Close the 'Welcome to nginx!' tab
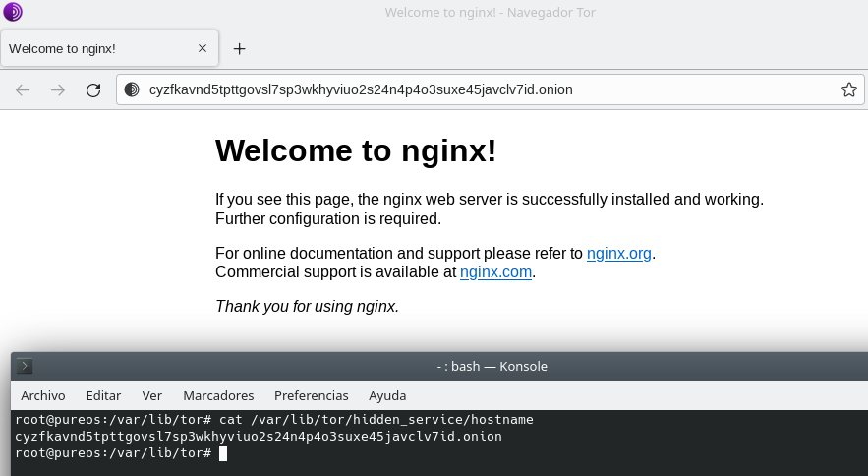Image resolution: width=868 pixels, height=476 pixels. pyautogui.click(x=203, y=48)
